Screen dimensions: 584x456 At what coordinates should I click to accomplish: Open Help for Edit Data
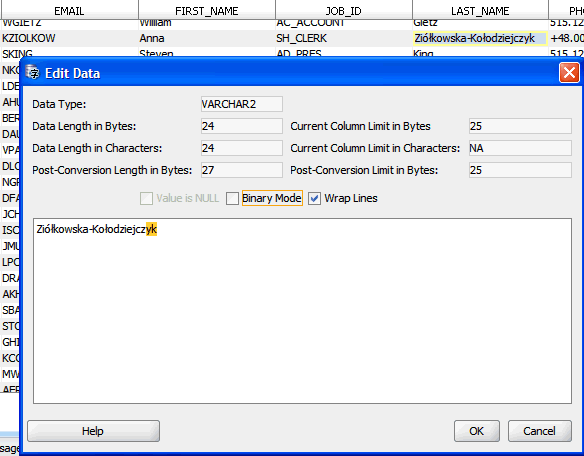coord(93,431)
